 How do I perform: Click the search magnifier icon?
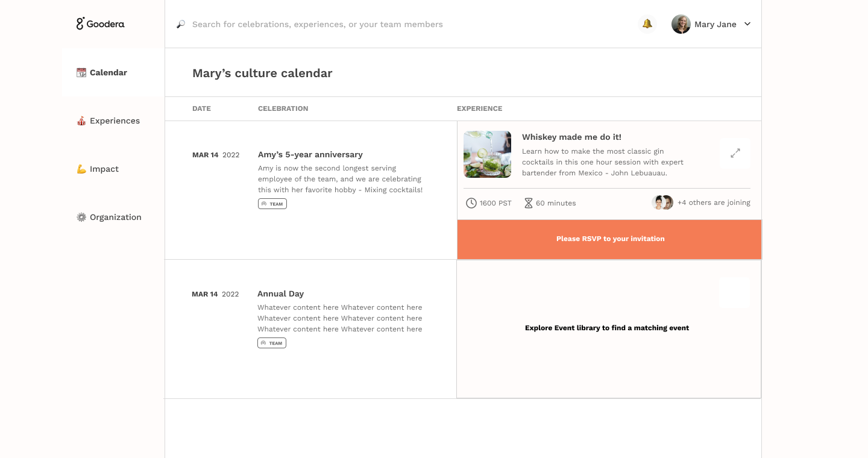pyautogui.click(x=181, y=24)
